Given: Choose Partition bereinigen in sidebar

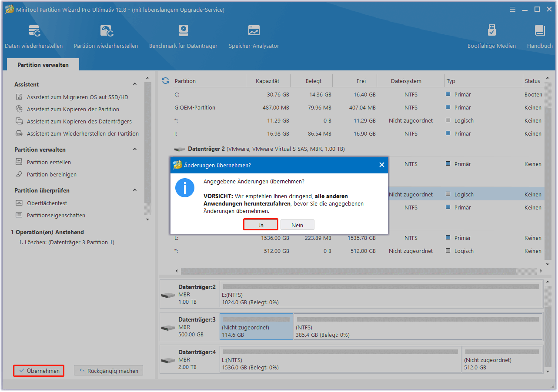Looking at the screenshot, I should point(51,175).
